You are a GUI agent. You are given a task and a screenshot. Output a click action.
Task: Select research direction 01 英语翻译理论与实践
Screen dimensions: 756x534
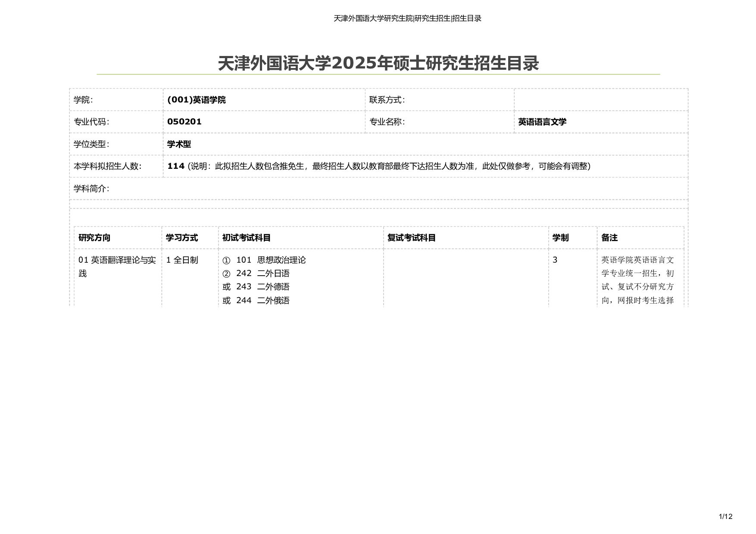117,267
